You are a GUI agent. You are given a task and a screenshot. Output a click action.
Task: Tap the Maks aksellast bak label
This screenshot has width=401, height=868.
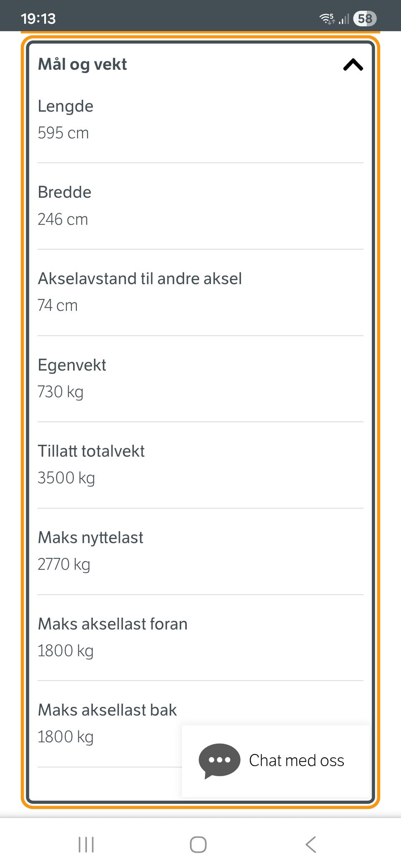pyautogui.click(x=107, y=710)
